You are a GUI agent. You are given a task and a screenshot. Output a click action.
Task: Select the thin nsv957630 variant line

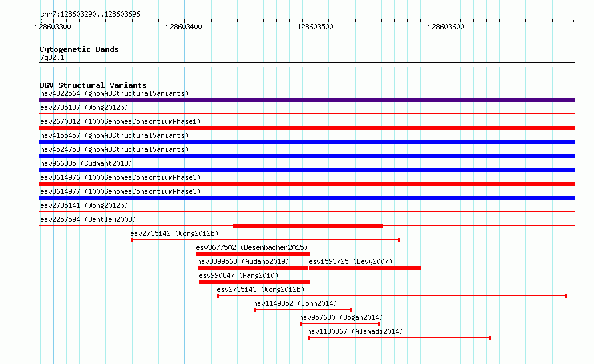(x=340, y=324)
